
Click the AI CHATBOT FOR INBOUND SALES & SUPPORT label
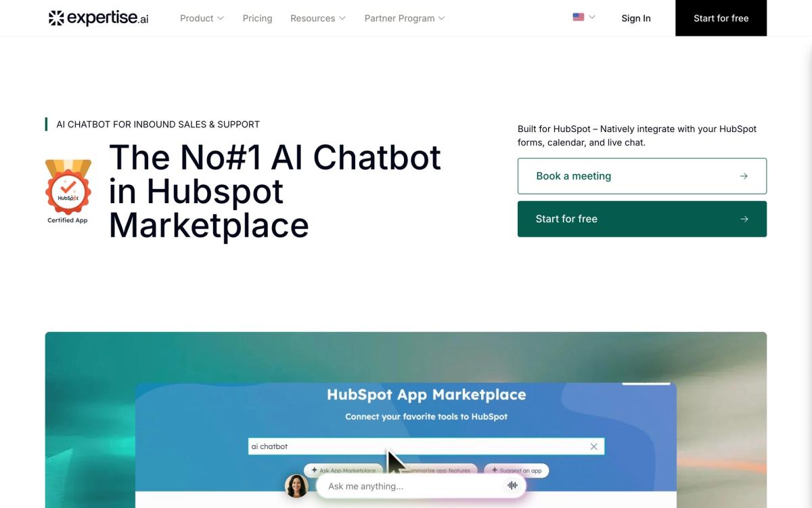tap(158, 125)
